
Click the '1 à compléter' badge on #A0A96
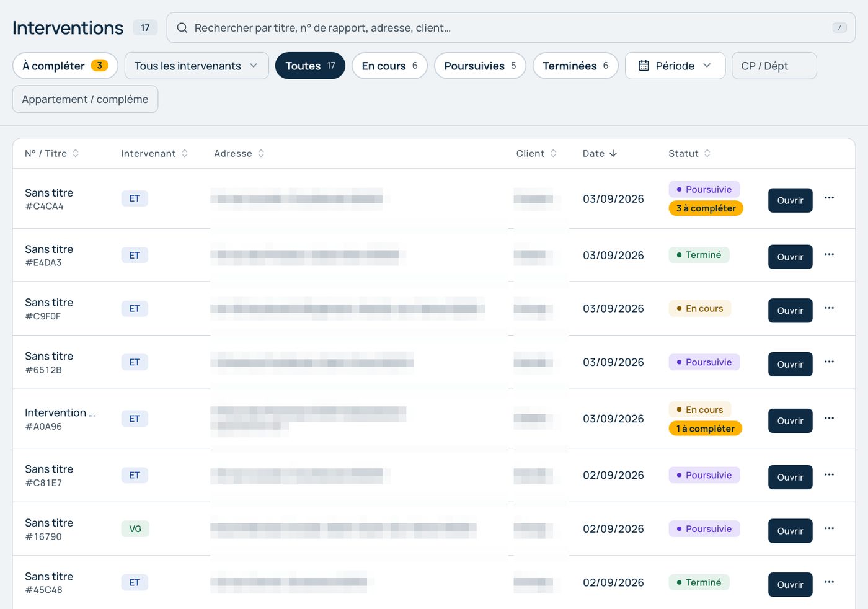pyautogui.click(x=706, y=429)
